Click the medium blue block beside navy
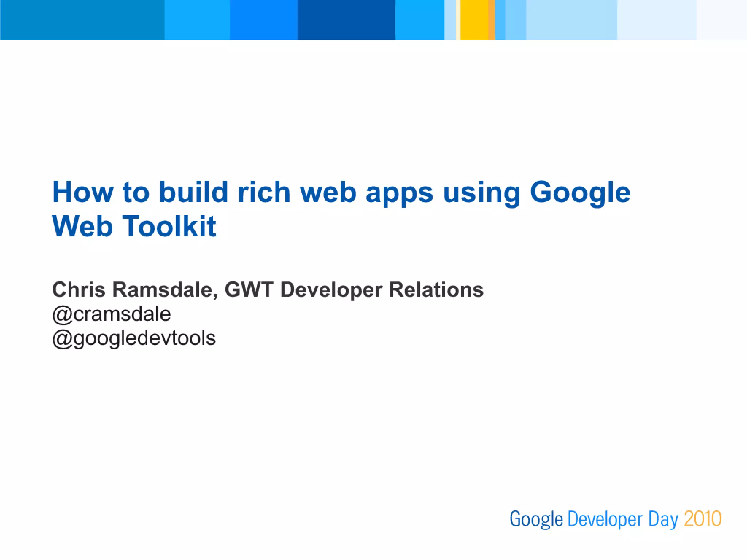The image size is (747, 560). pos(263,20)
